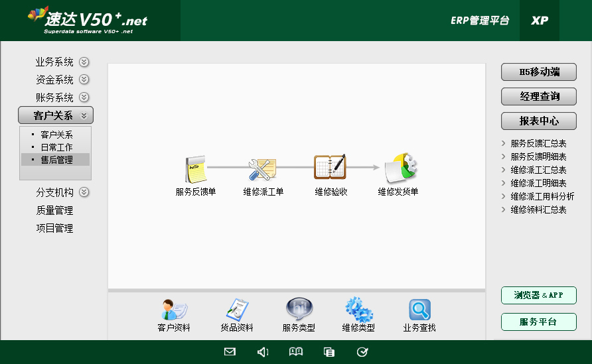This screenshot has height=364, width=592.
Task: Open the 服务反馈单 notepad icon
Action: pyautogui.click(x=196, y=169)
